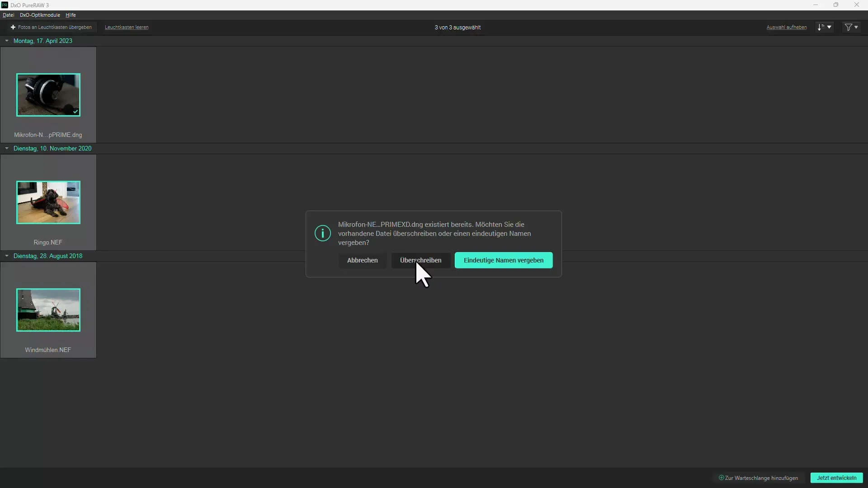The image size is (868, 488).
Task: Collapse the Dienstag, 10. November 2020 group
Action: click(x=7, y=148)
